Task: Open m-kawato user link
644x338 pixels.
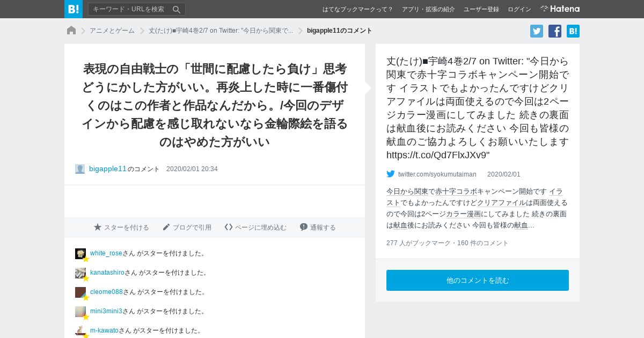Action: tap(104, 330)
